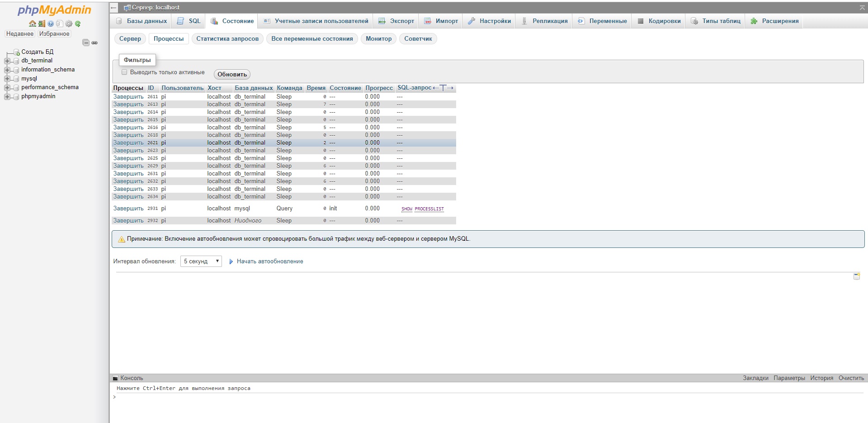Screen dimensions: 868x423
Task: Switch to Избранное tab in navigation
Action: coord(54,33)
